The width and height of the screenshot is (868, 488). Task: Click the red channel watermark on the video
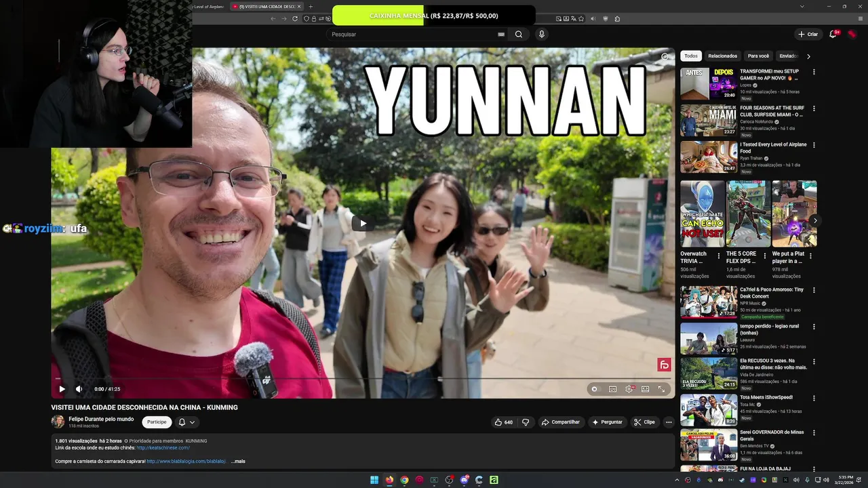665,365
